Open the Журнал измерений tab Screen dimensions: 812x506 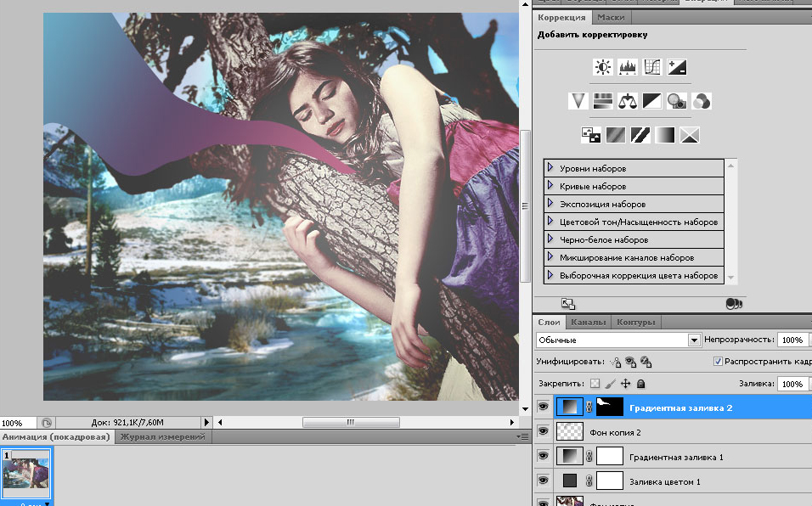[x=162, y=436]
